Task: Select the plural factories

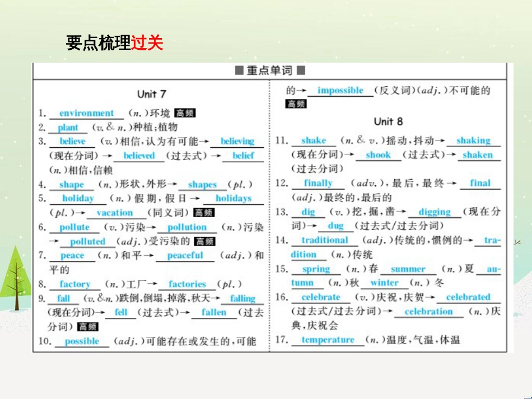Action: coord(187,284)
